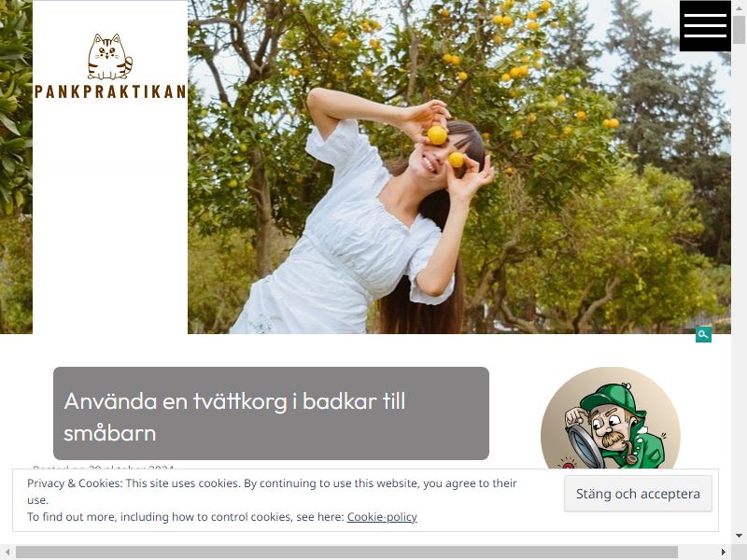Click the partially hidden post date line
747x560 pixels.
pos(104,467)
